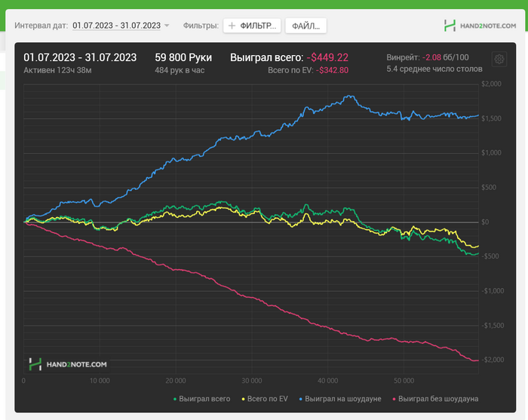
Task: Toggle the Всего по EV legend series
Action: pyautogui.click(x=265, y=399)
